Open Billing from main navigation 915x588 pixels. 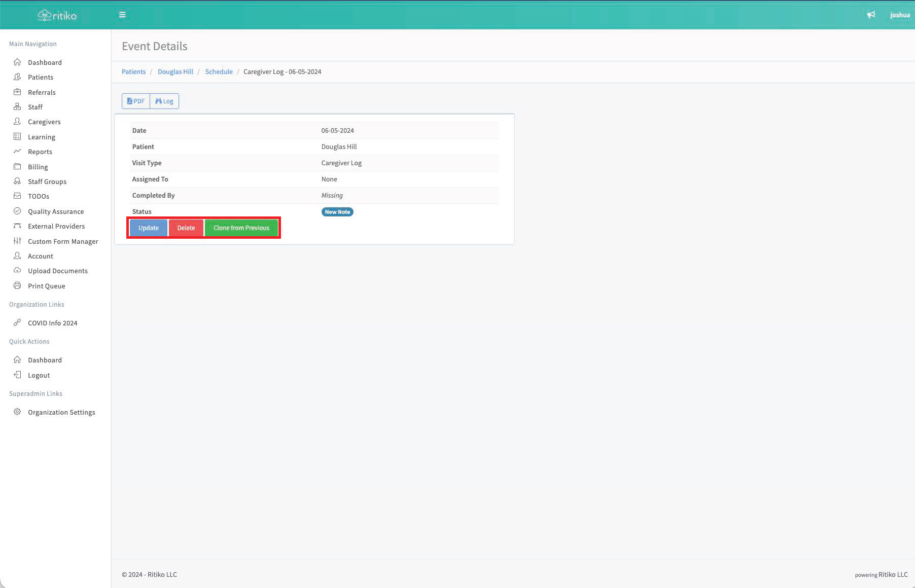(x=38, y=167)
